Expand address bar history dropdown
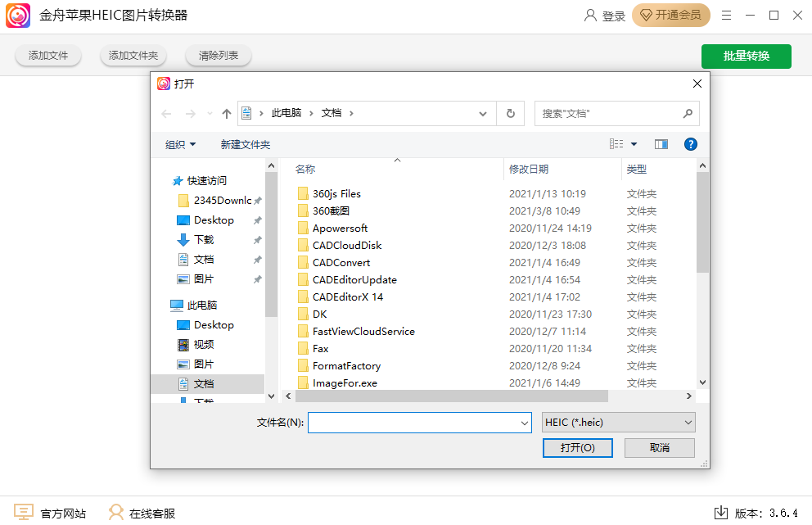Screen dimensions: 812x525 point(483,114)
